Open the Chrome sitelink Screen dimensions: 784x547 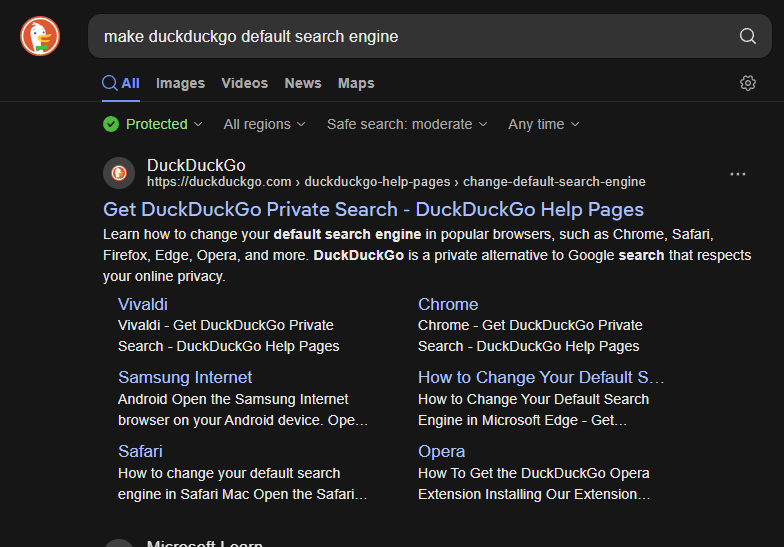448,304
